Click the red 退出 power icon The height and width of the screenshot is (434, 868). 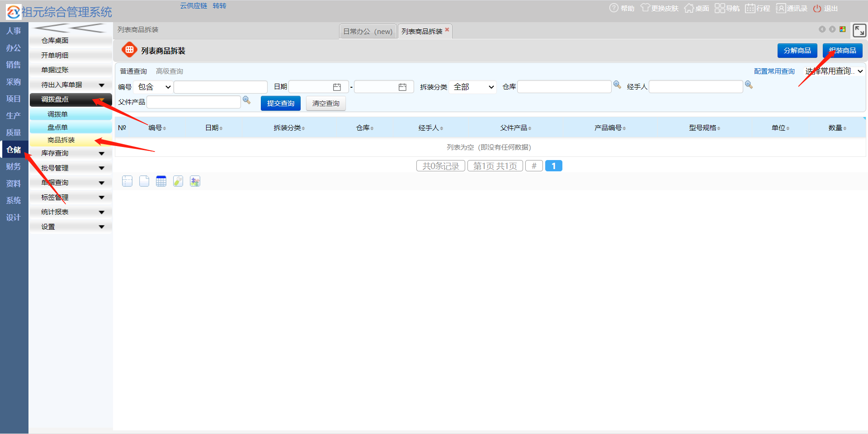click(x=817, y=9)
